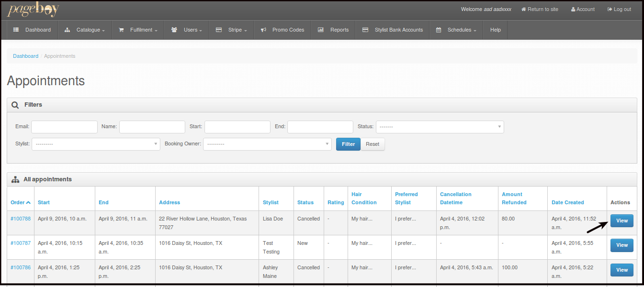This screenshot has width=644, height=287.
Task: Click the Reset button
Action: [373, 144]
